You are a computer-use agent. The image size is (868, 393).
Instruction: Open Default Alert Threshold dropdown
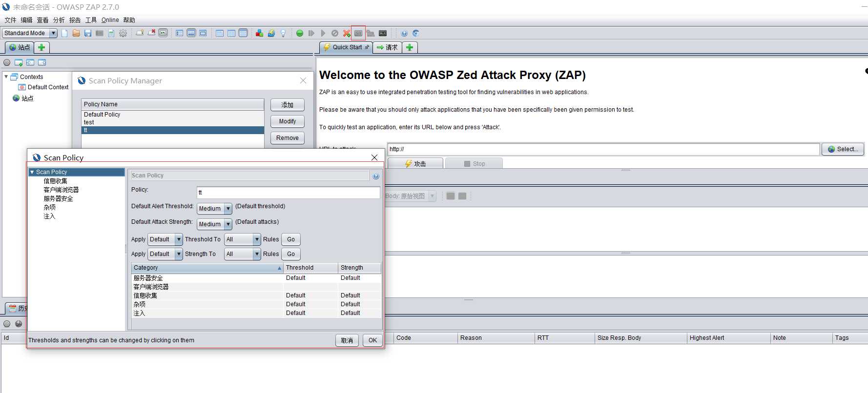[x=214, y=209]
